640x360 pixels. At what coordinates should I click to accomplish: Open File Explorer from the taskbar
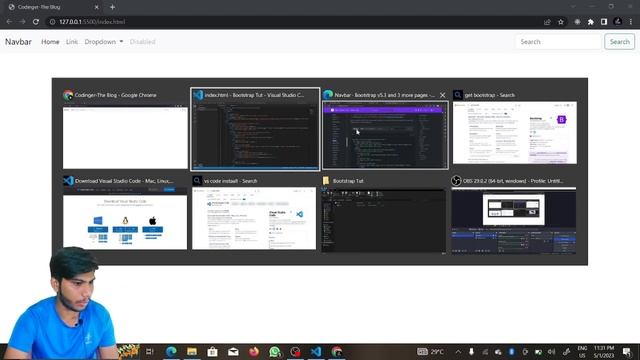pos(192,351)
